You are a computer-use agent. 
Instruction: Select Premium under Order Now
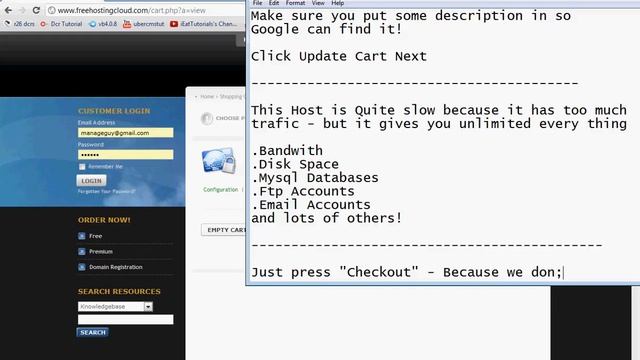pos(101,251)
